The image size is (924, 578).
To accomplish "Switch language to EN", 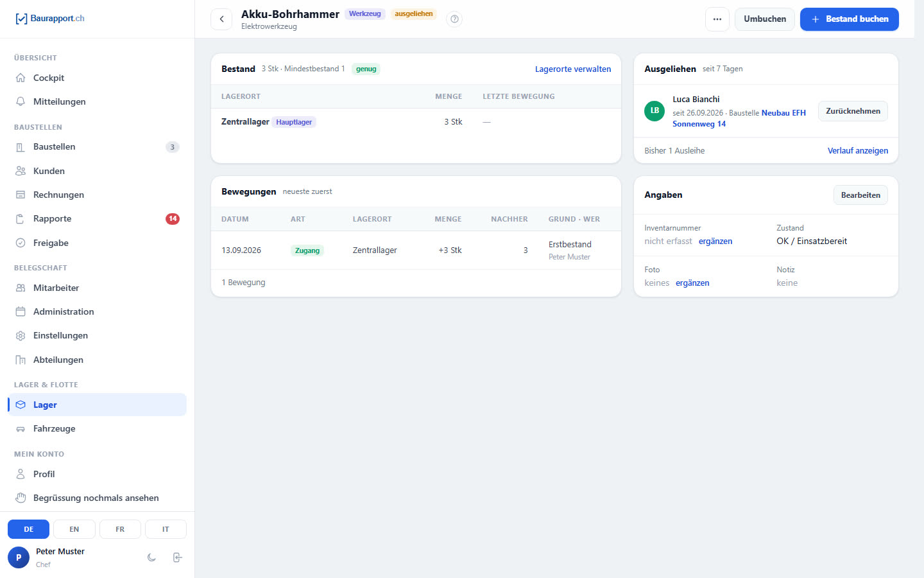I will click(x=74, y=529).
